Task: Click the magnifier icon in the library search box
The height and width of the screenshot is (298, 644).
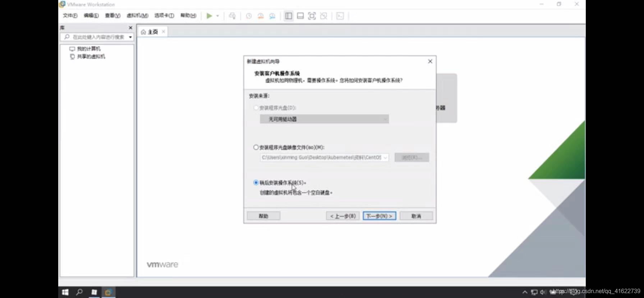Action: (67, 37)
